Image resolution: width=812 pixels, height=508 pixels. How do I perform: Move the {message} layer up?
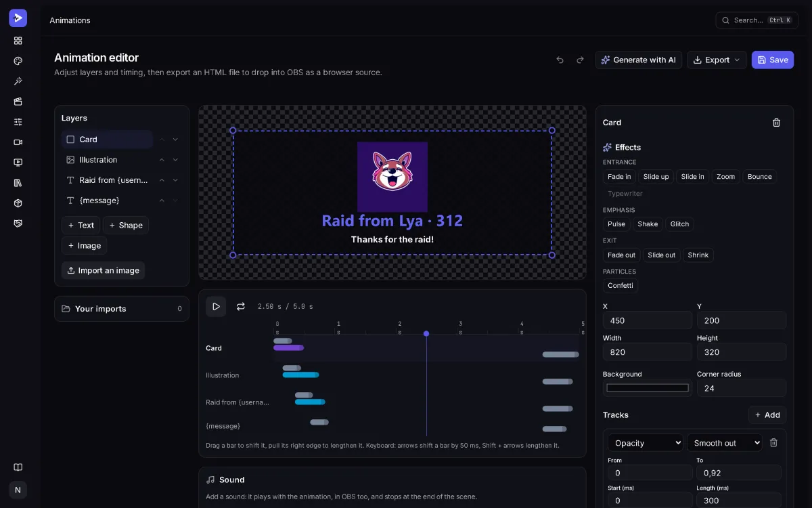162,200
